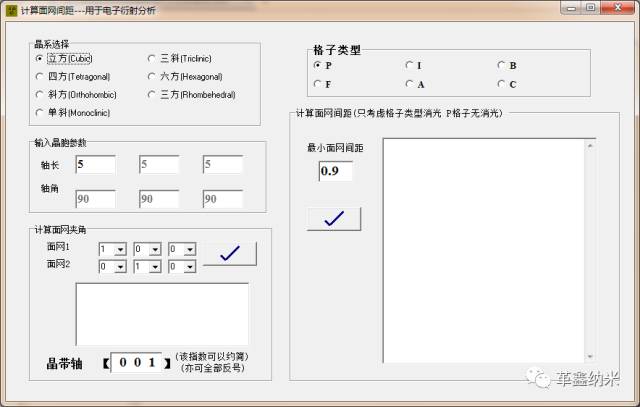Screen dimensions: 640x407
Task: Select the 四方 (Tetragonal) crystal system
Action: pos(41,76)
